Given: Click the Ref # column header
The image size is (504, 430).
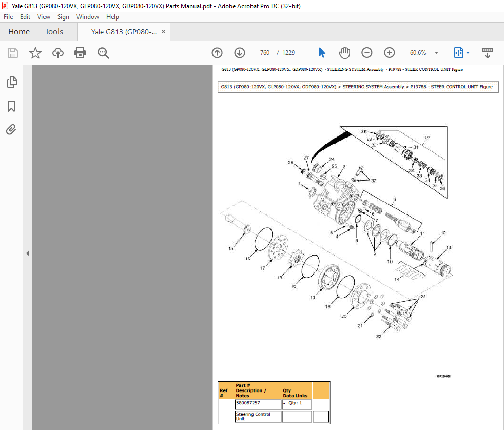Looking at the screenshot, I should coord(226,390).
